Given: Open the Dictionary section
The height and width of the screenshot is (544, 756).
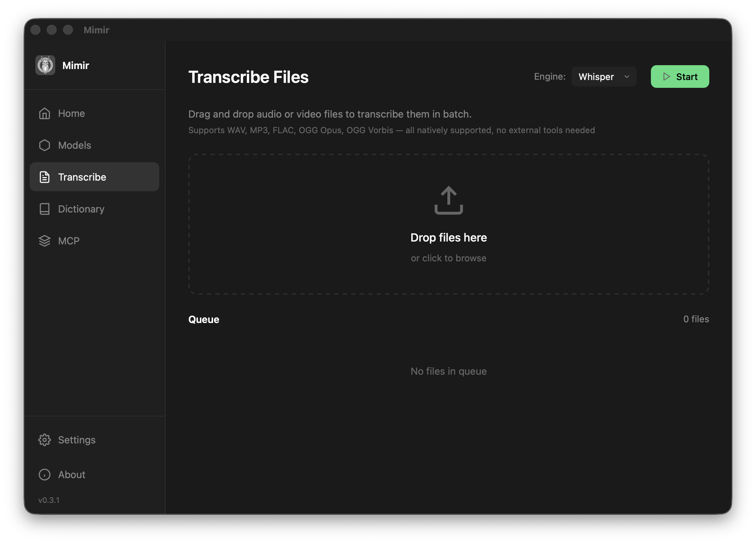Looking at the screenshot, I should click(81, 209).
